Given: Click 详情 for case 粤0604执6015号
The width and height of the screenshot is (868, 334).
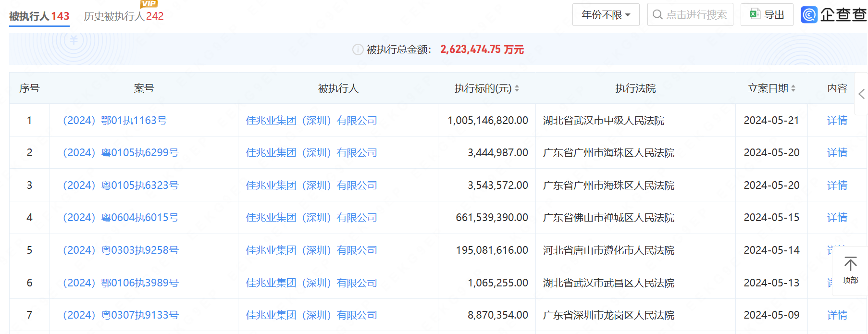Looking at the screenshot, I should tap(837, 217).
